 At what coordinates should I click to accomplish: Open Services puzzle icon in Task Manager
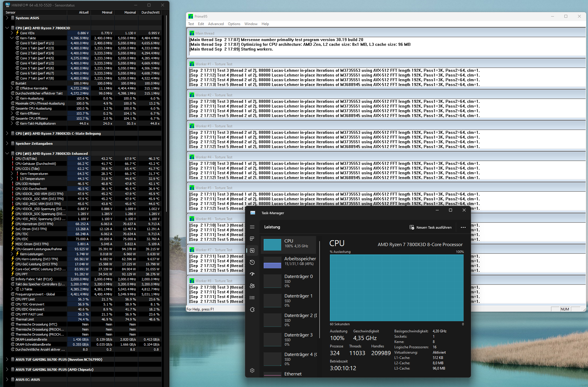[x=252, y=310]
